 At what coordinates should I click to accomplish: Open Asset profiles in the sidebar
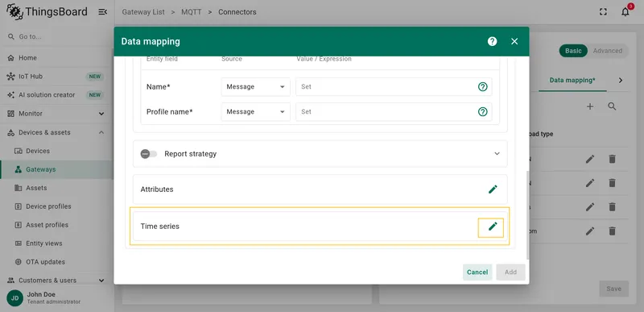56,225
